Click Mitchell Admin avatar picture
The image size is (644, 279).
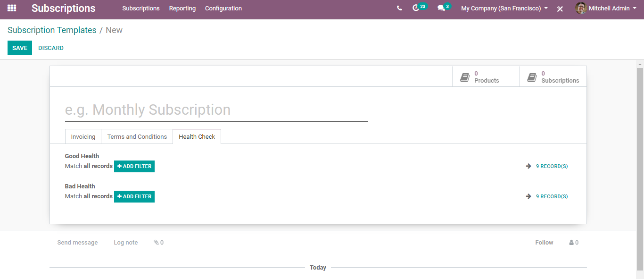[581, 8]
